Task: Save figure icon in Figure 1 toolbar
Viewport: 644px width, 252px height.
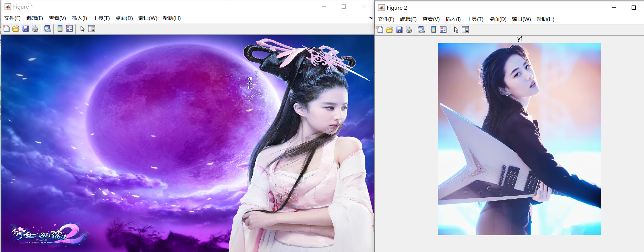Action: click(x=25, y=29)
